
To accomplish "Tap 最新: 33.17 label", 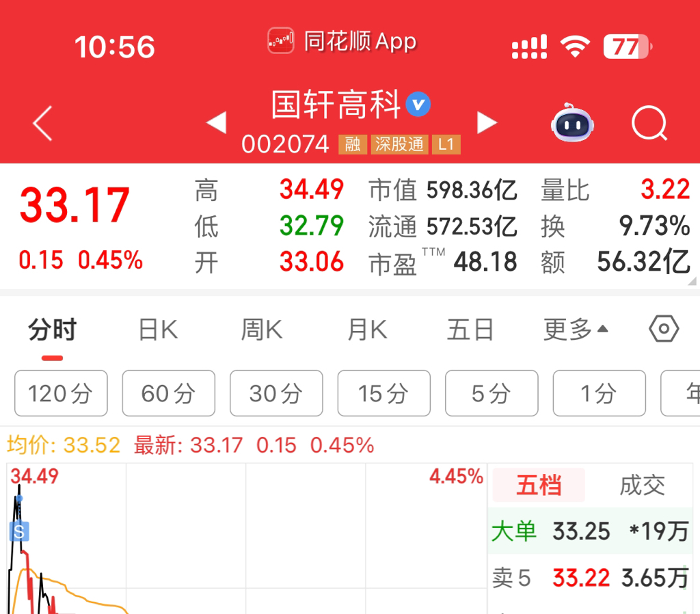I will coord(188,445).
